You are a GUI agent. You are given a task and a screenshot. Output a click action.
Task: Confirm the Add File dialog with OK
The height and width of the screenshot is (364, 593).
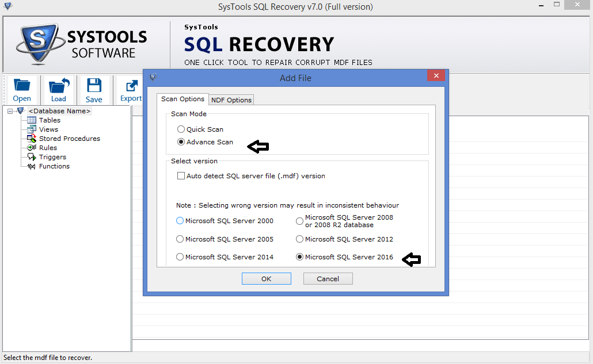(x=266, y=279)
